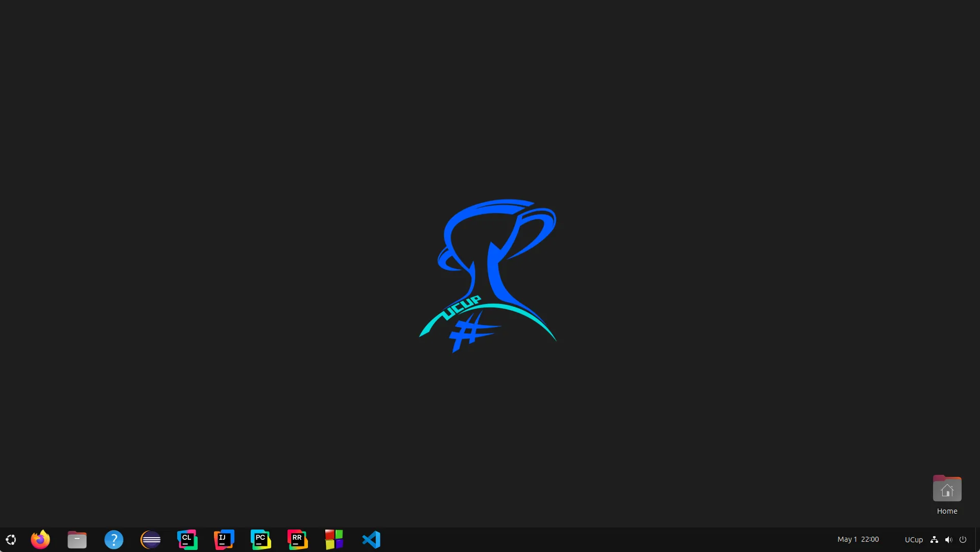980x552 pixels.
Task: Click the UCup label in the panel
Action: [x=914, y=540]
